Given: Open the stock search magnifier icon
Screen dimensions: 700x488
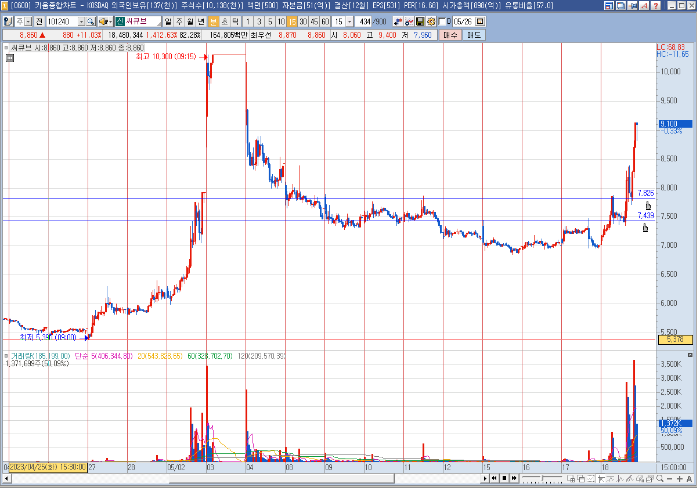Looking at the screenshot, I should [x=90, y=21].
